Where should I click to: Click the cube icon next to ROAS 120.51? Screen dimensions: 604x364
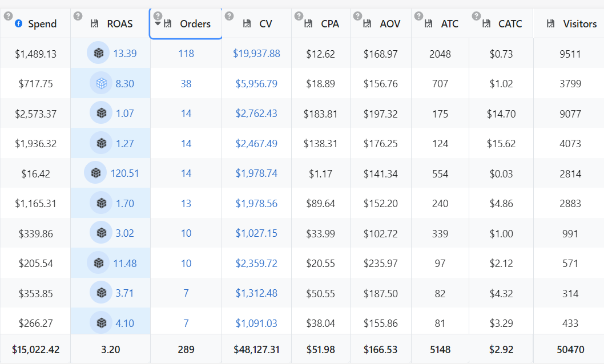pyautogui.click(x=95, y=173)
